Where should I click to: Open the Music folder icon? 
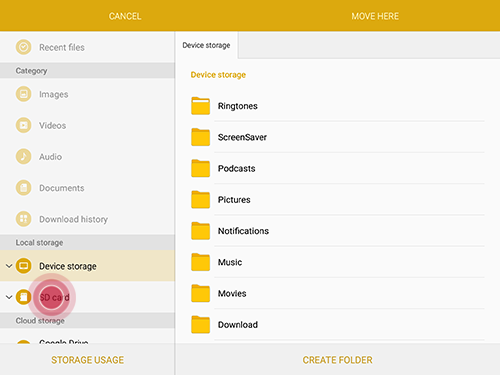[x=200, y=262]
